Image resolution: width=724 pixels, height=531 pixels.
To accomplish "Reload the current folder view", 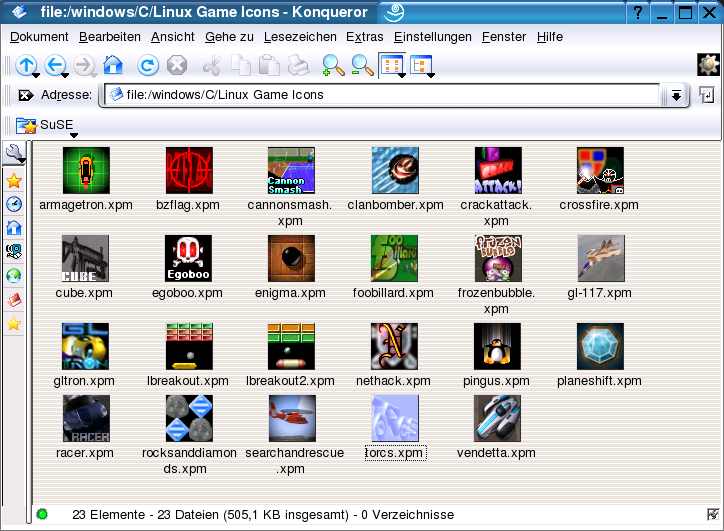I will pos(148,65).
